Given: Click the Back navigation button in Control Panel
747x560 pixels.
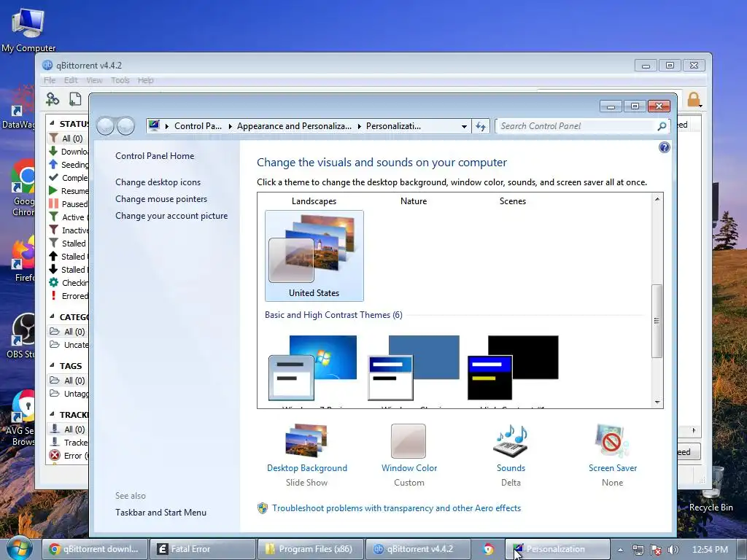Looking at the screenshot, I should [x=105, y=126].
